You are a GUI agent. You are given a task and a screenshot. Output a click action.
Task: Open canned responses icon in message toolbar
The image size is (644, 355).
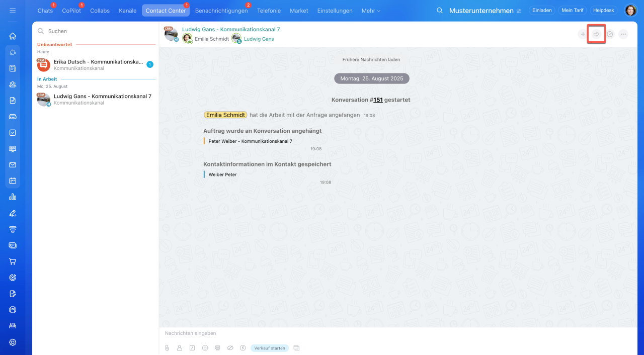(x=217, y=348)
